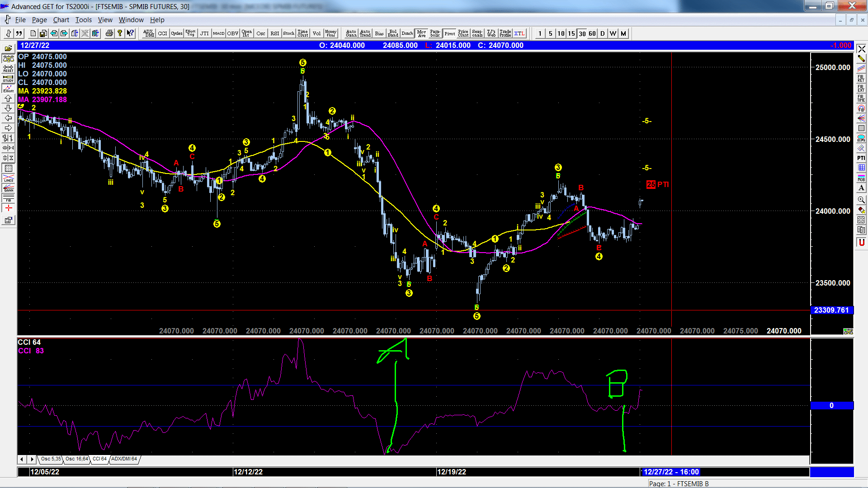Click the new page icon in toolbar
Image resolution: width=868 pixels, height=488 pixels.
[x=33, y=33]
